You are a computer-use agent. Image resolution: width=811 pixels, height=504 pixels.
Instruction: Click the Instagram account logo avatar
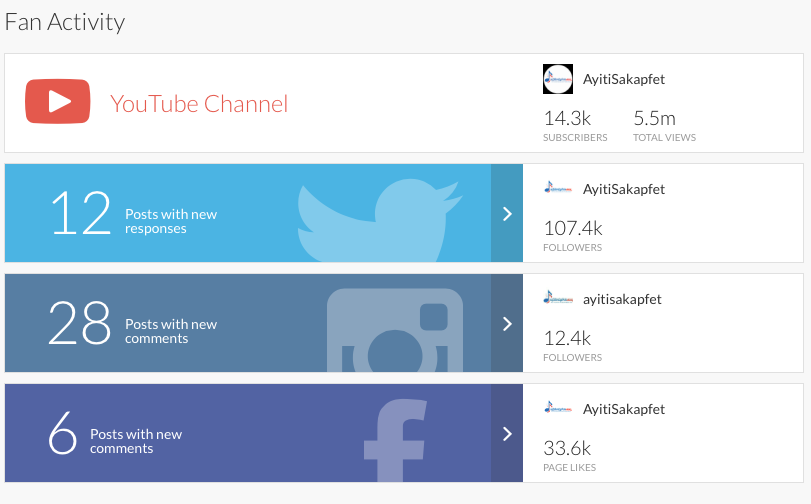point(558,299)
